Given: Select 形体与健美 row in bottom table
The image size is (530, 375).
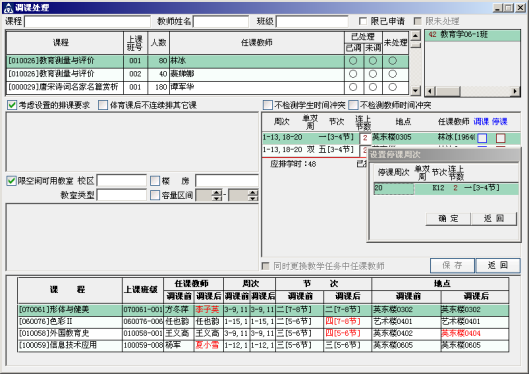Looking at the screenshot, I should [x=263, y=310].
